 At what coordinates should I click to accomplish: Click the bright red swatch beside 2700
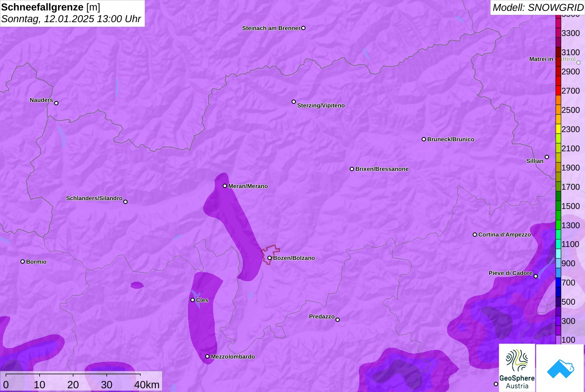(x=558, y=91)
